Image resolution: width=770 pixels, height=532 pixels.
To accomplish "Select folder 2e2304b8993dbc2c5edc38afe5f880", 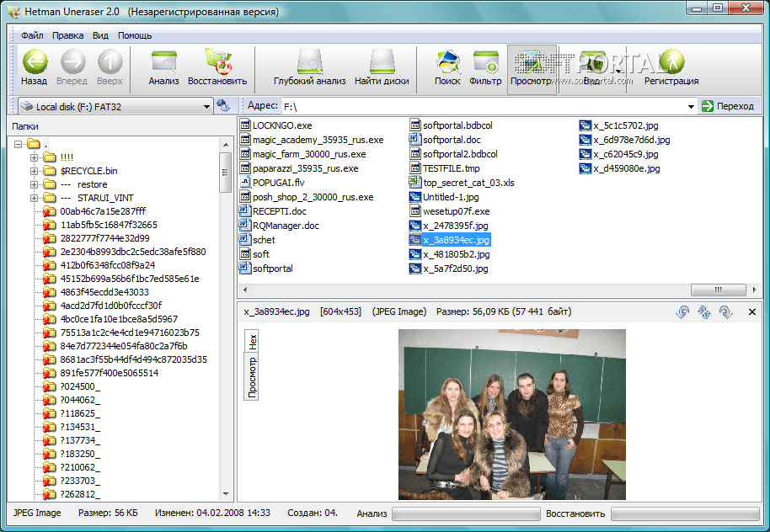I will [x=125, y=252].
